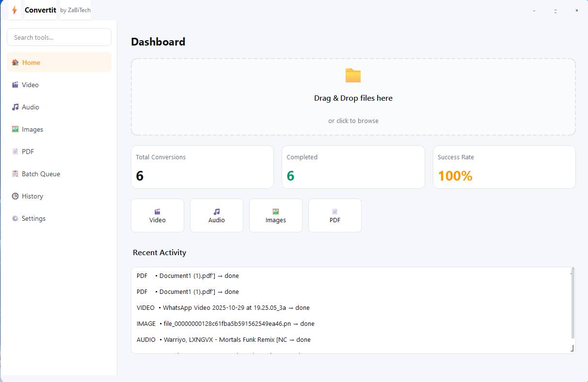588x382 pixels.
Task: Click the 'or click to browse' link
Action: (x=353, y=121)
